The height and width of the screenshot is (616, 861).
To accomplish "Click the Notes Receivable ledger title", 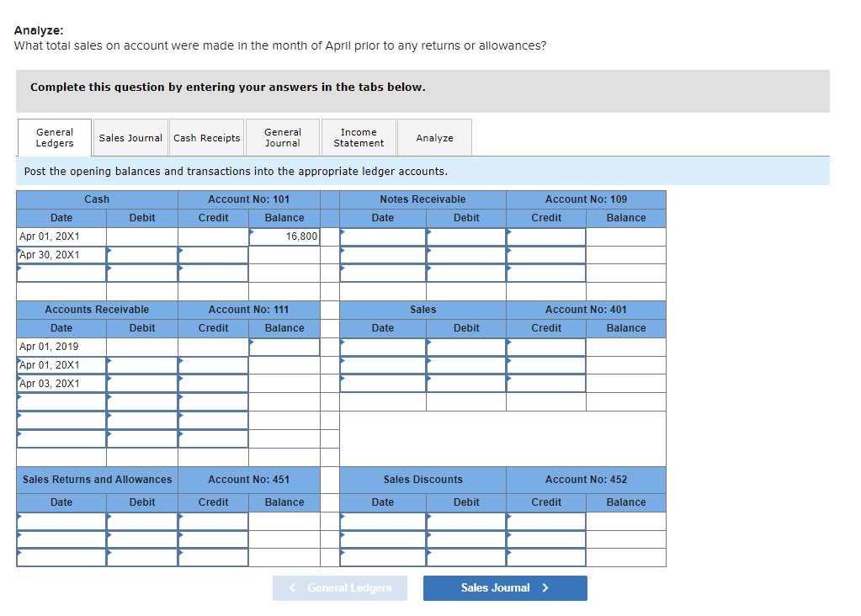I will pos(423,199).
